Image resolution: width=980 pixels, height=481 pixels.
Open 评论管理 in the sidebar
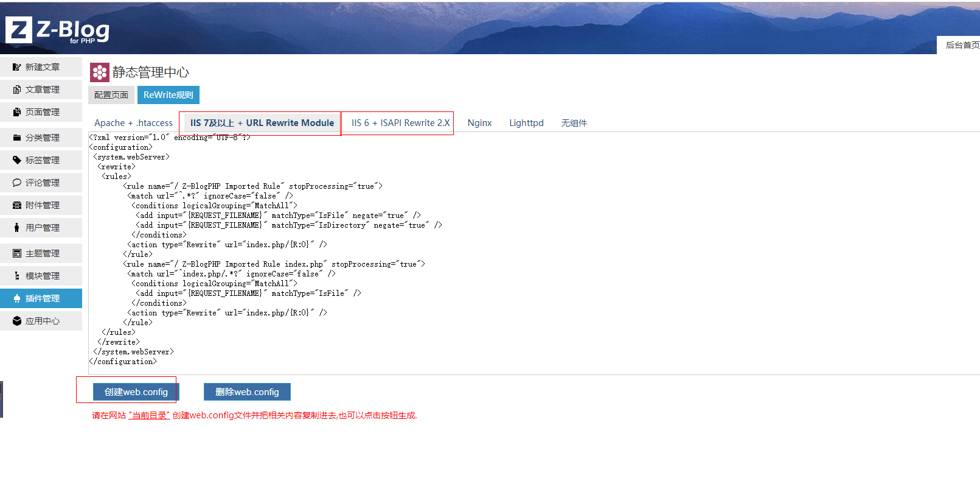pos(41,183)
